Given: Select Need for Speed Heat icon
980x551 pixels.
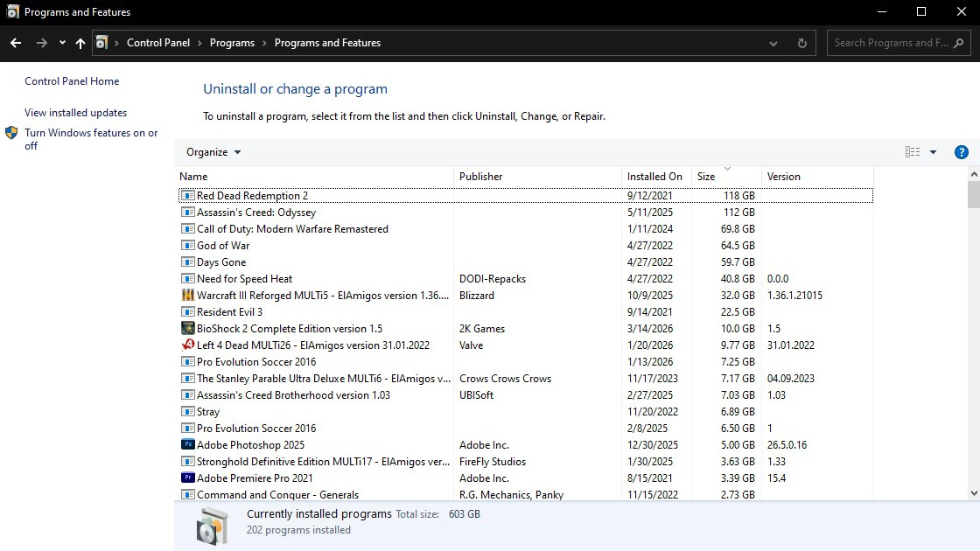Looking at the screenshot, I should [x=187, y=279].
